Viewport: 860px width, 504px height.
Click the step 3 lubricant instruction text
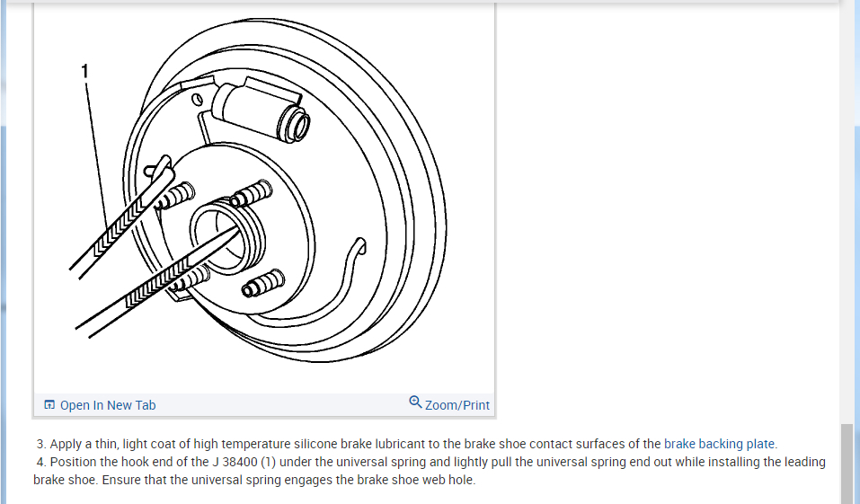(406, 444)
